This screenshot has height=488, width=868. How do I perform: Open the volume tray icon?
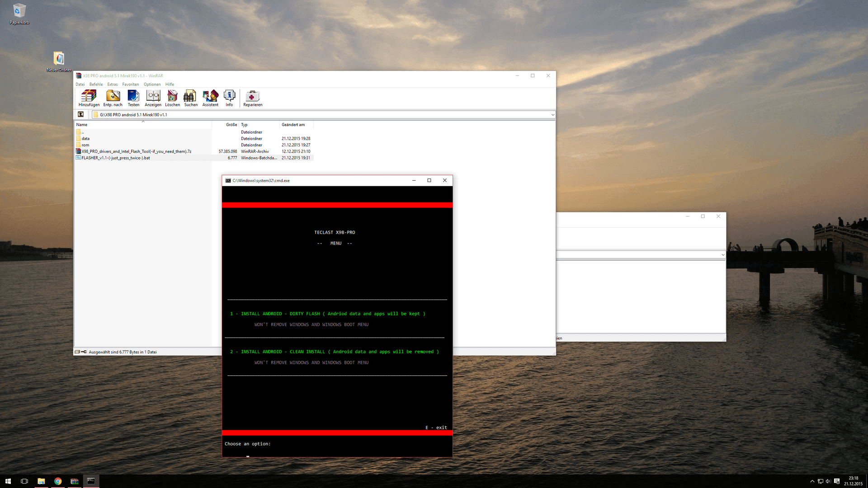[828, 481]
